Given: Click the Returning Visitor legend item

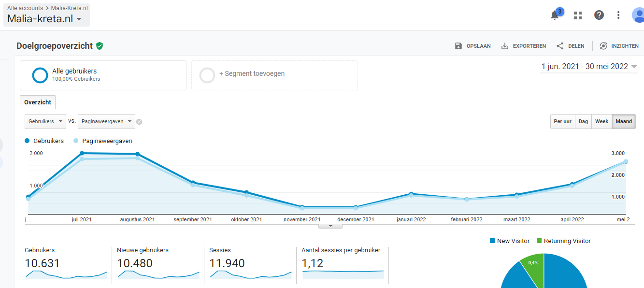Looking at the screenshot, I should (x=563, y=241).
